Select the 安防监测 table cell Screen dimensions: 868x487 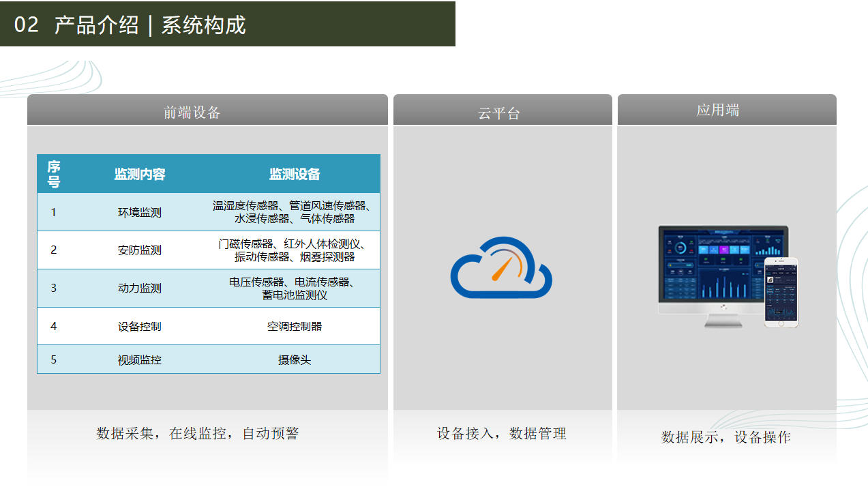pyautogui.click(x=140, y=250)
